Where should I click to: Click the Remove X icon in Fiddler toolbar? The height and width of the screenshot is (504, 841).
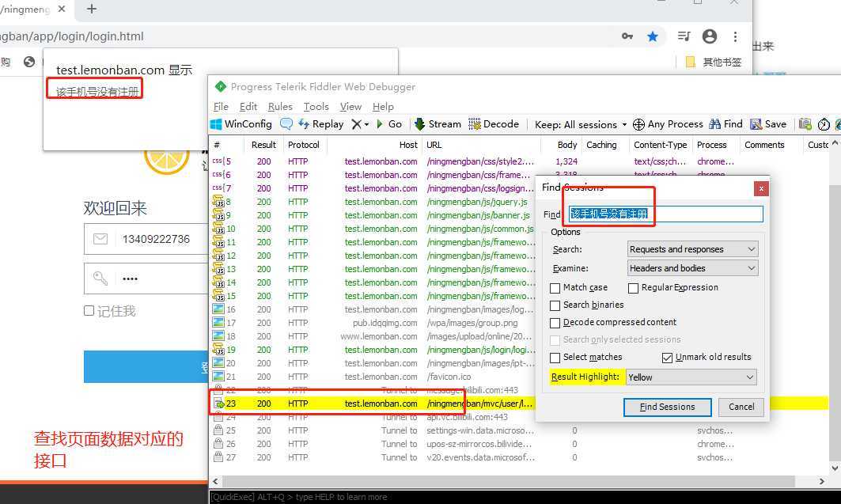(x=357, y=124)
